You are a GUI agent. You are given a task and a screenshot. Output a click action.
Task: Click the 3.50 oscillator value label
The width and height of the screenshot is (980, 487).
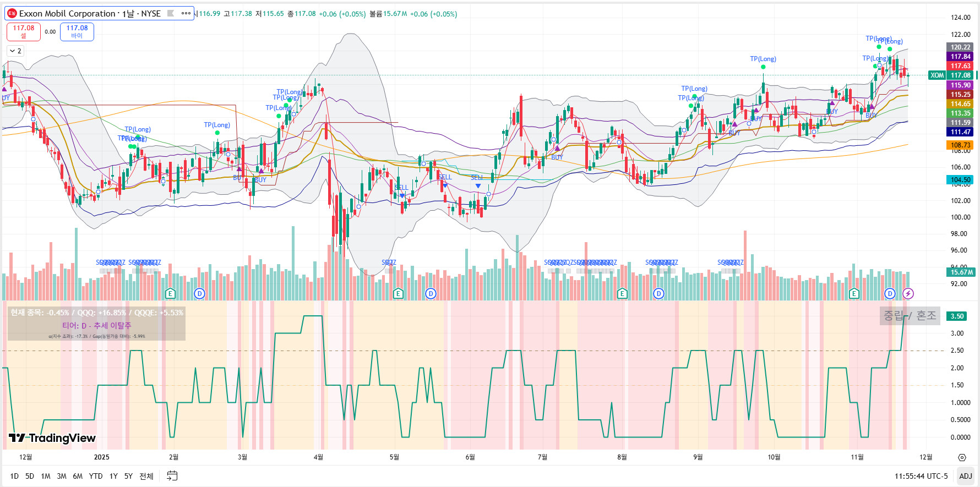(x=957, y=316)
